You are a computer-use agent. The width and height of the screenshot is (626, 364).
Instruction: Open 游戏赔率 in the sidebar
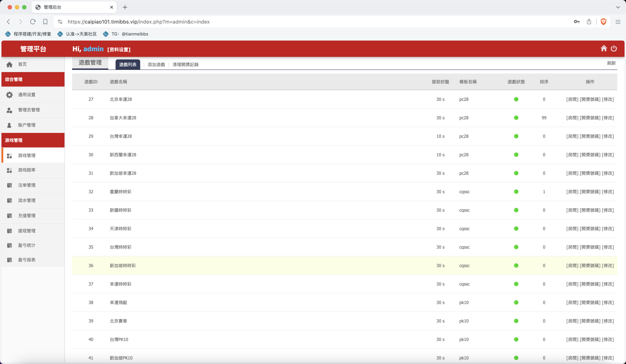coord(33,170)
